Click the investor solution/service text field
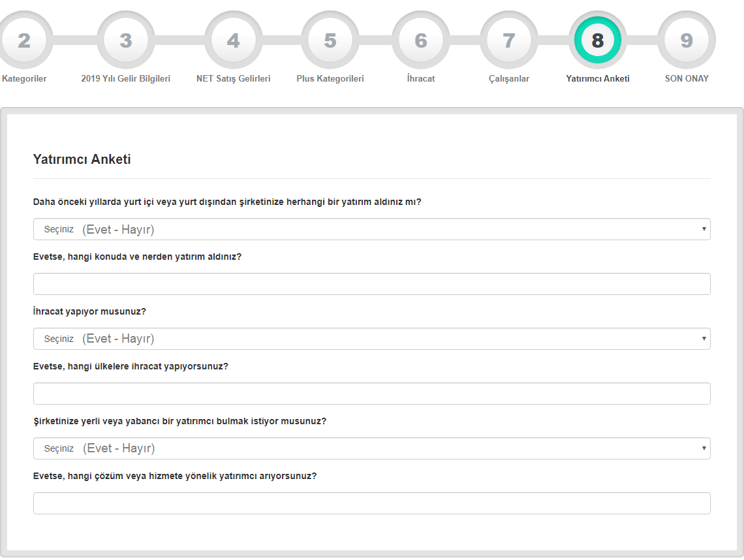Image resolution: width=744 pixels, height=560 pixels. [371, 503]
